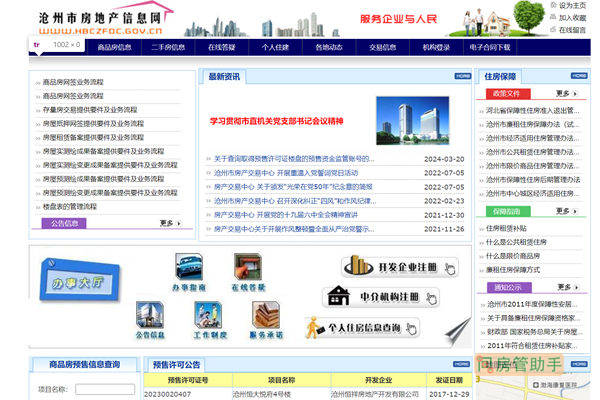Open news 开展党的十九届六中全会精神宣讲

[x=286, y=215]
